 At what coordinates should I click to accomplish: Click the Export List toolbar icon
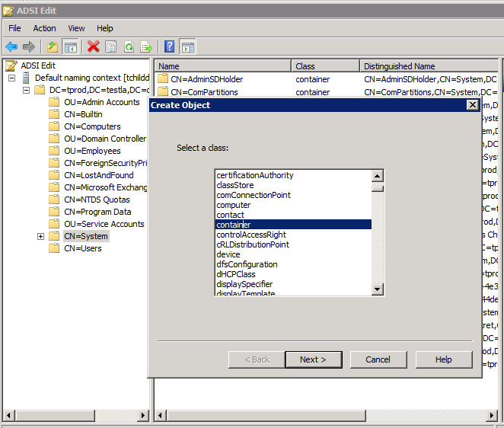click(147, 47)
